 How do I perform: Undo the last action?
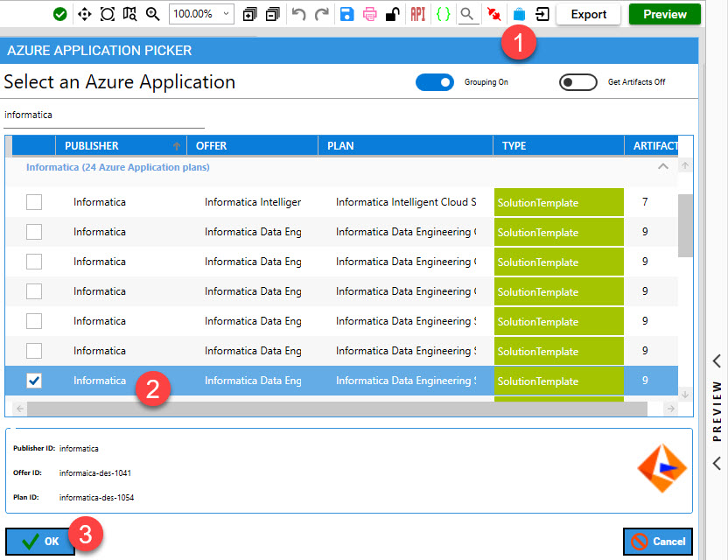(x=298, y=14)
